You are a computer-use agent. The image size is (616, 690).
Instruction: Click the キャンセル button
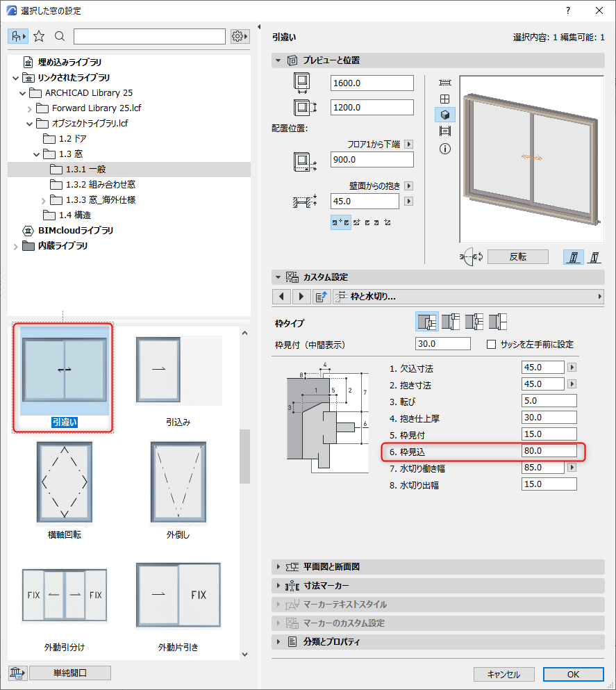504,675
